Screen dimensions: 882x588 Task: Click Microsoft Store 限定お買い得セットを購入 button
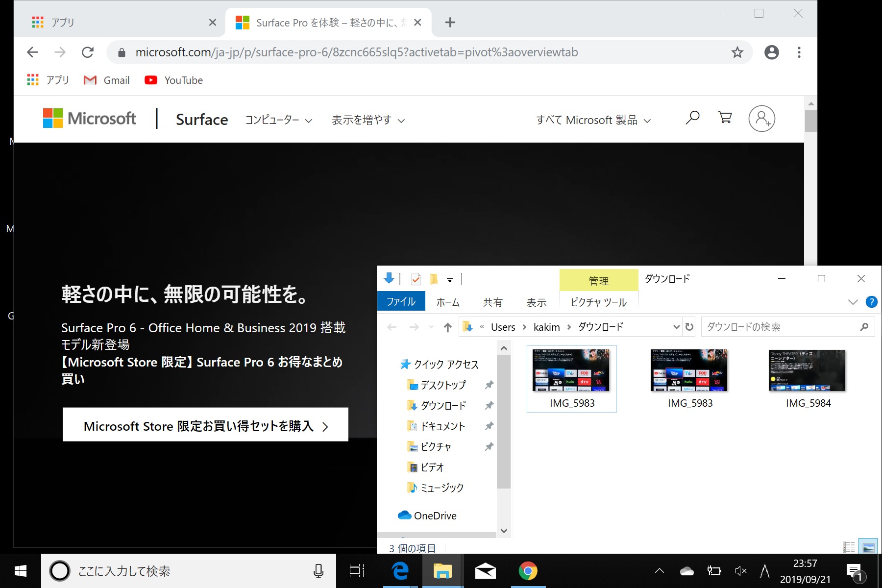(205, 425)
